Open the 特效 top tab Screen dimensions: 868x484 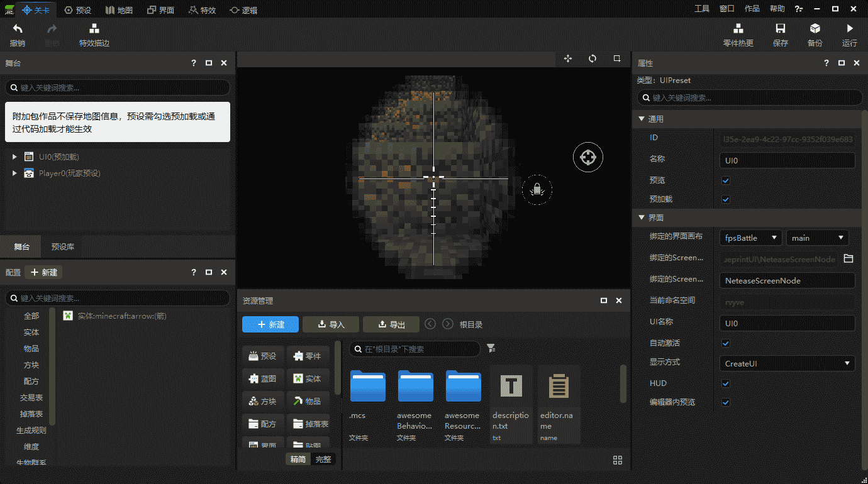202,10
